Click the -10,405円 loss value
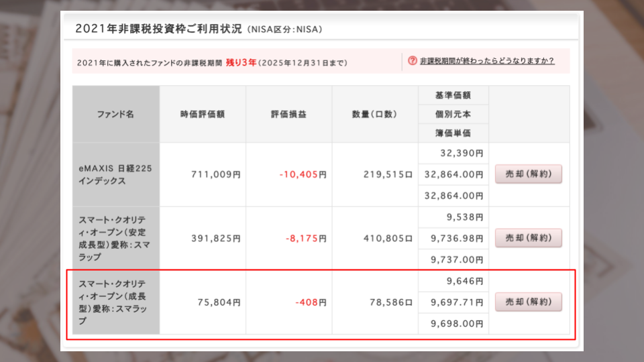644x362 pixels. pyautogui.click(x=303, y=174)
